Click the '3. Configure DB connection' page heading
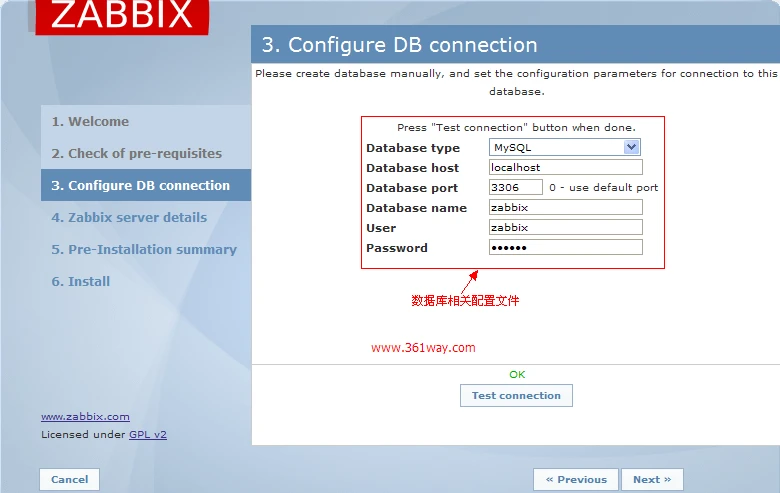Viewport: 780px width, 493px height. (399, 45)
